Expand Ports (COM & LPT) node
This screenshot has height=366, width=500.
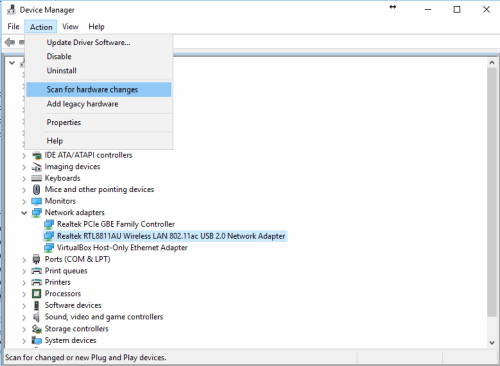tap(24, 259)
